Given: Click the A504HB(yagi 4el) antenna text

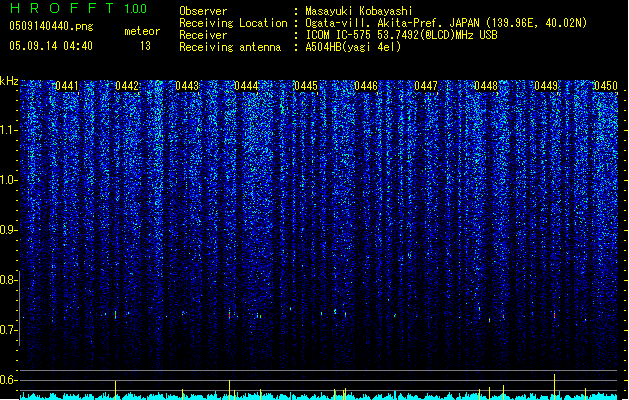Looking at the screenshot, I should pos(353,47).
